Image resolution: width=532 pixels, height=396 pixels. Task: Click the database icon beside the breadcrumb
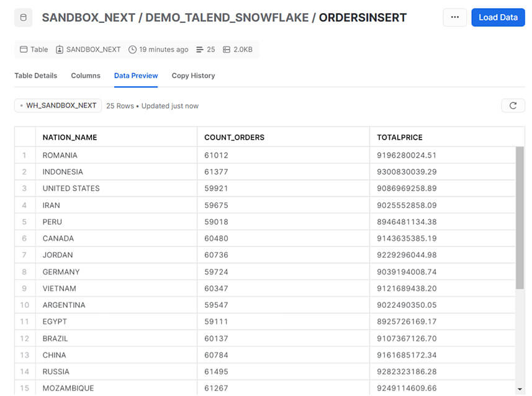tap(23, 17)
